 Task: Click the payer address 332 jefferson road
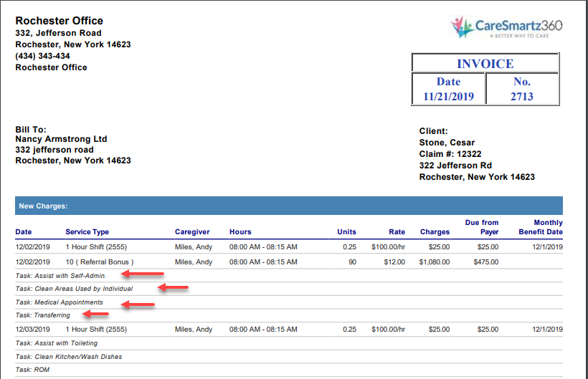pyautogui.click(x=54, y=150)
